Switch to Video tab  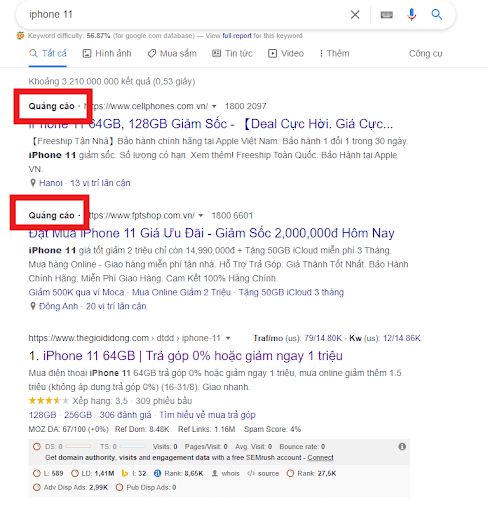(286, 53)
